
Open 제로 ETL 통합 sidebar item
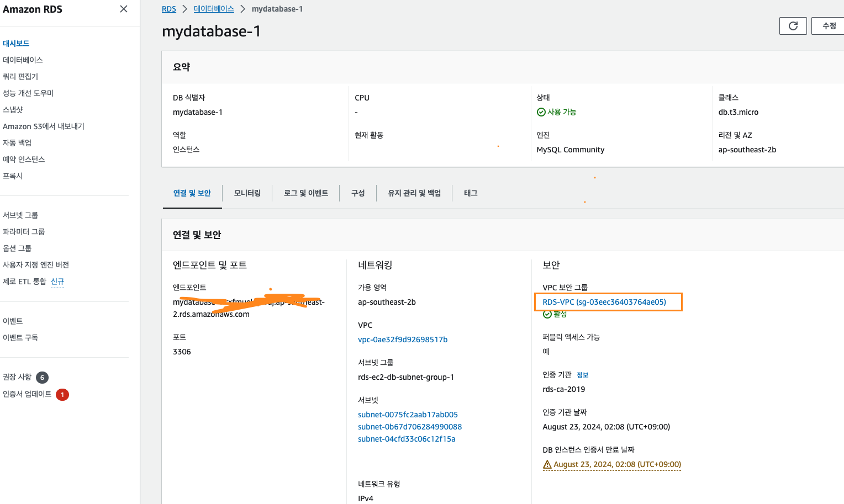click(x=25, y=281)
